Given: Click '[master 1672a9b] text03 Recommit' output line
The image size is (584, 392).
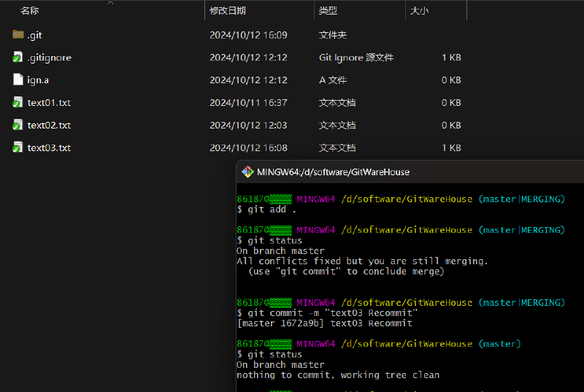Looking at the screenshot, I should coord(325,323).
